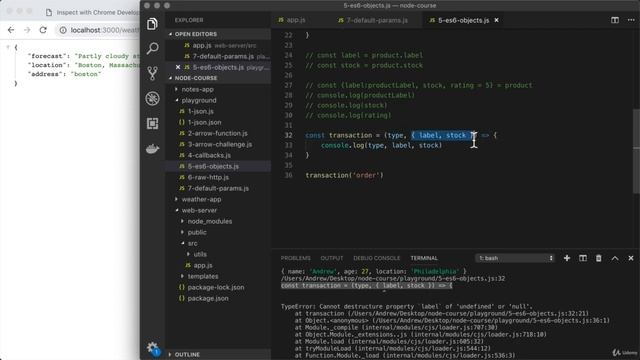Reload the page in Chrome

[43, 30]
